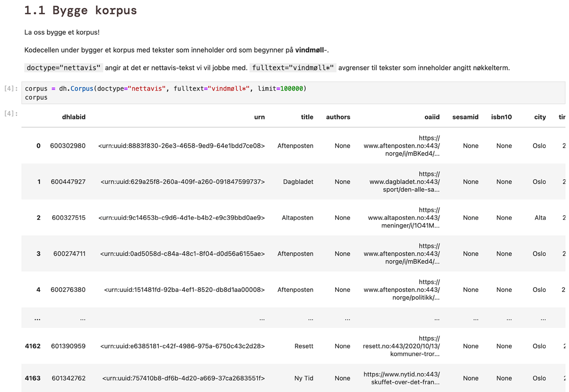Image resolution: width=569 pixels, height=392 pixels.
Task: Click the oaiid column header
Action: point(431,117)
